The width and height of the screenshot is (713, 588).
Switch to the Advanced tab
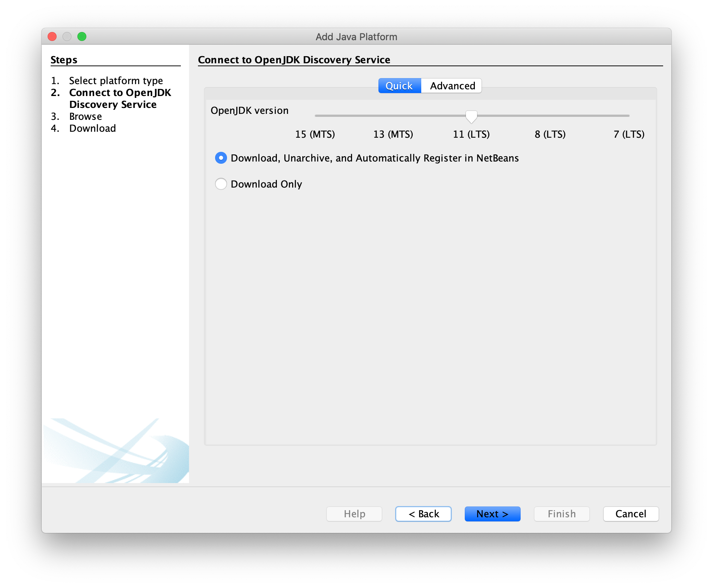[452, 86]
